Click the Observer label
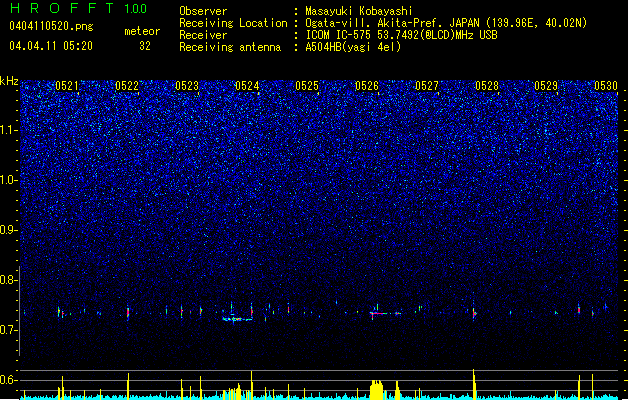This screenshot has height=400, width=629. [x=203, y=11]
